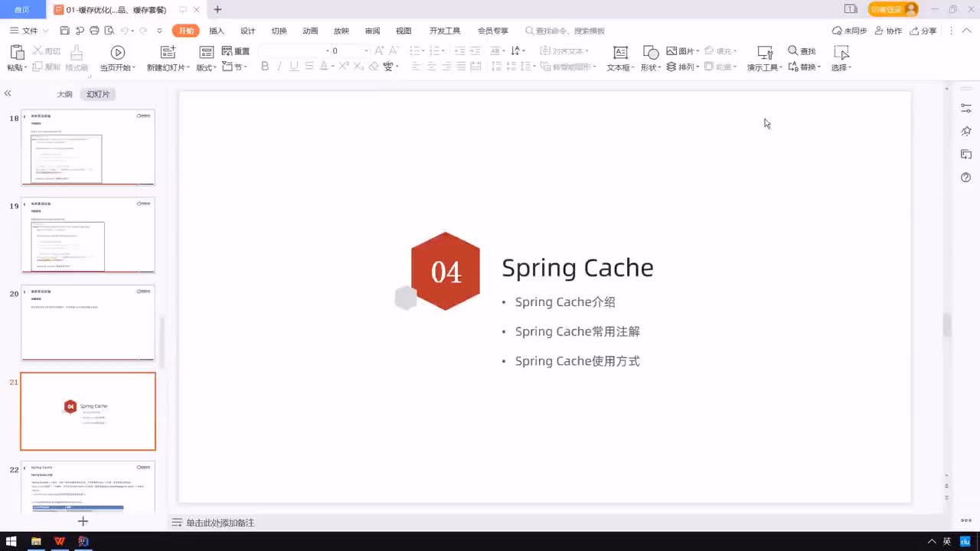Click the login button at top right
Screen dimensions: 980x551
click(893, 9)
